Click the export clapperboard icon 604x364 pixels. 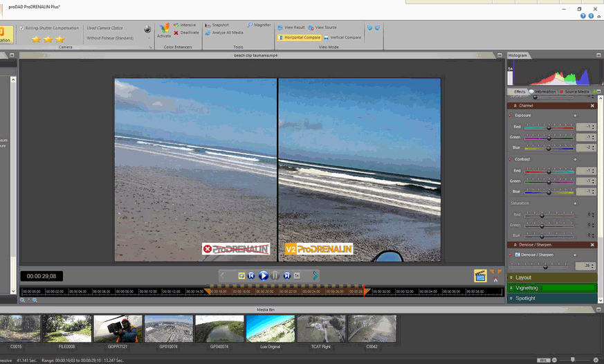pos(480,276)
